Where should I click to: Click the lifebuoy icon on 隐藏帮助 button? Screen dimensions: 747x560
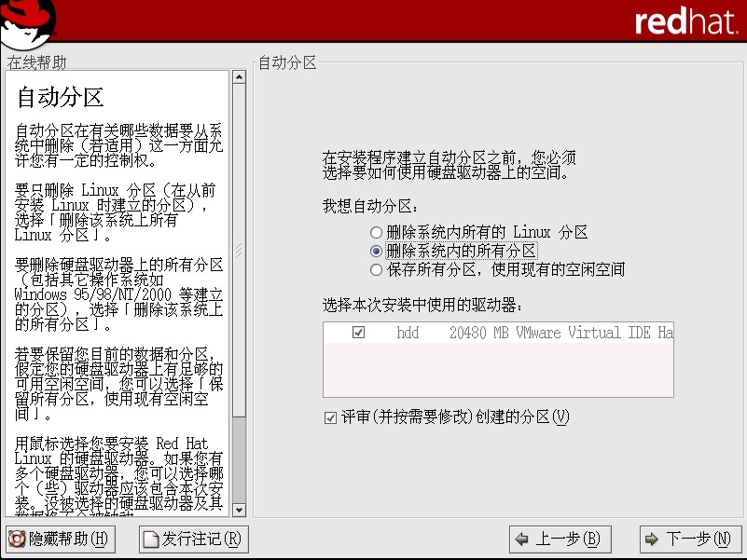point(17,540)
